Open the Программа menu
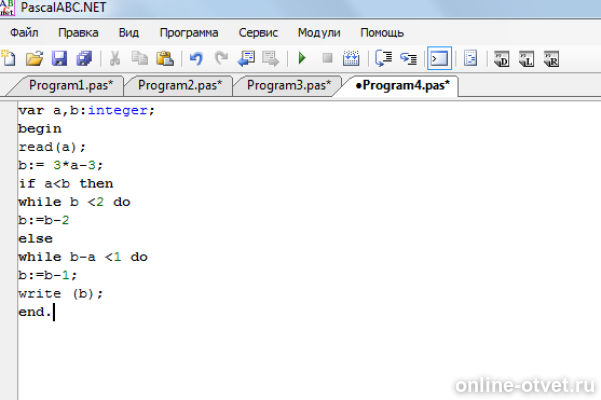Screen dimensions: 601x400 click(189, 33)
